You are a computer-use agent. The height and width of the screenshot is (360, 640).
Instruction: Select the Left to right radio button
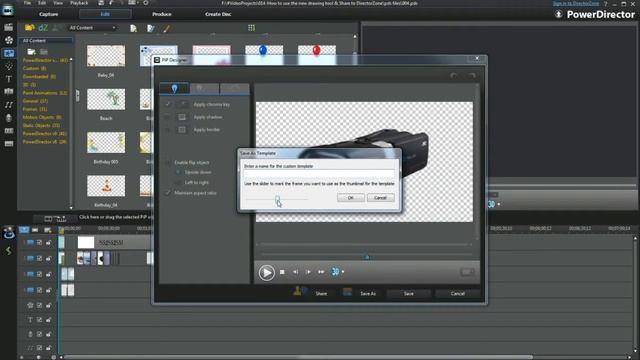[x=178, y=183]
